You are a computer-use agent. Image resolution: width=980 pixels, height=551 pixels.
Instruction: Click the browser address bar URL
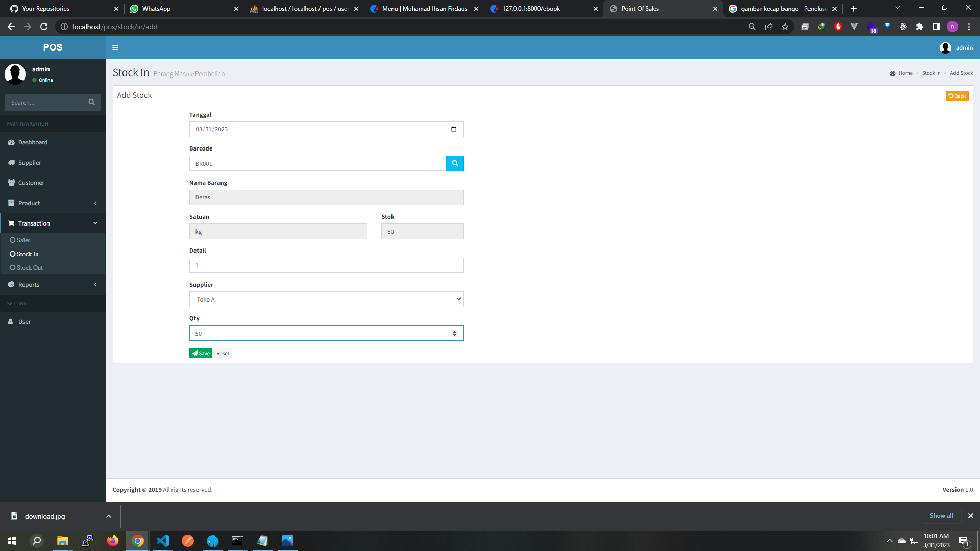tap(115, 27)
